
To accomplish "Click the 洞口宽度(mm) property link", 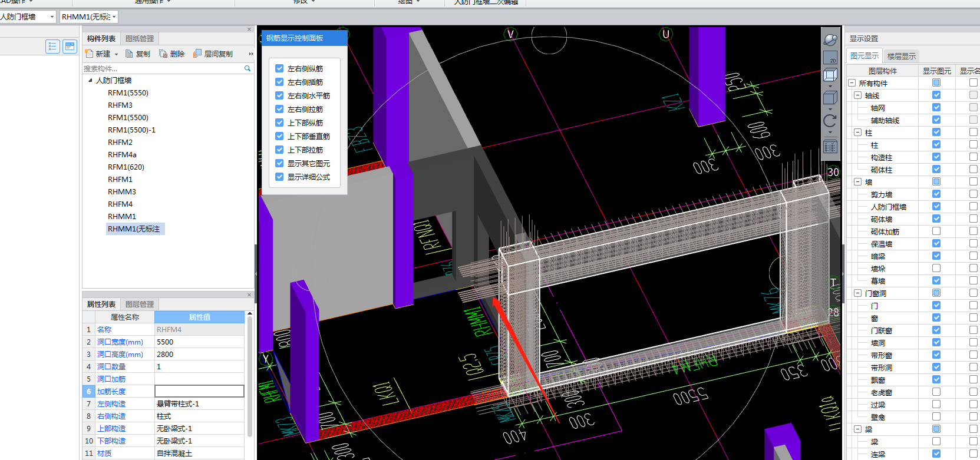I will pyautogui.click(x=120, y=342).
